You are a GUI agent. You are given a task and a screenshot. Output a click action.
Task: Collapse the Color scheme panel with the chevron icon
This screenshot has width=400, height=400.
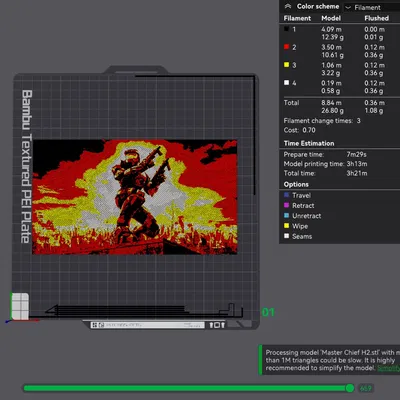[288, 6]
